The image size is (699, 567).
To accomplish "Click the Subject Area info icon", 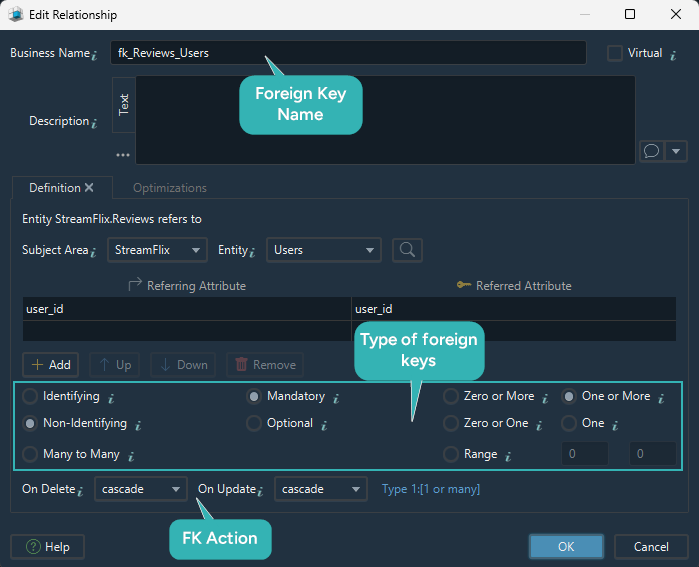I will (x=93, y=252).
